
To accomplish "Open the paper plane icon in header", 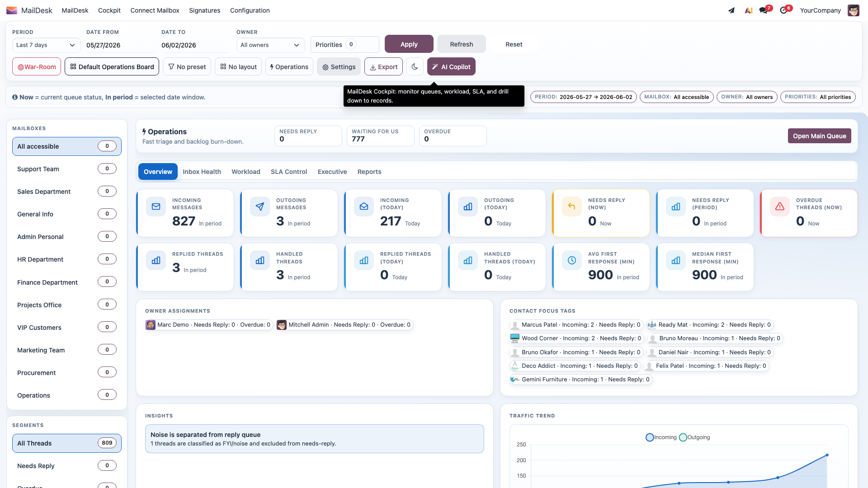I will [x=731, y=10].
